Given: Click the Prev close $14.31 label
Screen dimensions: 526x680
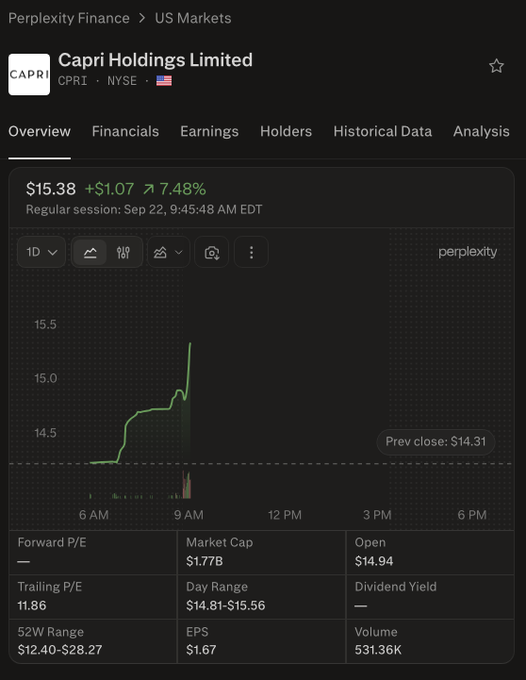Looking at the screenshot, I should [436, 442].
